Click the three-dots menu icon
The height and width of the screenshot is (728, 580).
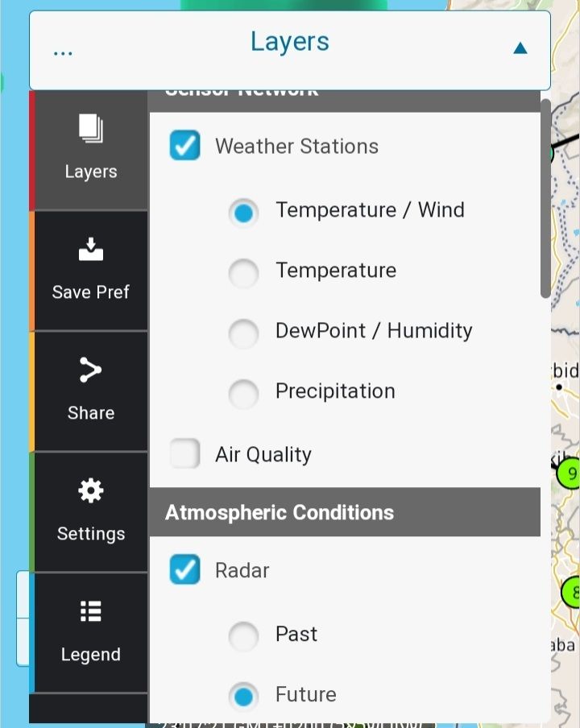pos(63,52)
